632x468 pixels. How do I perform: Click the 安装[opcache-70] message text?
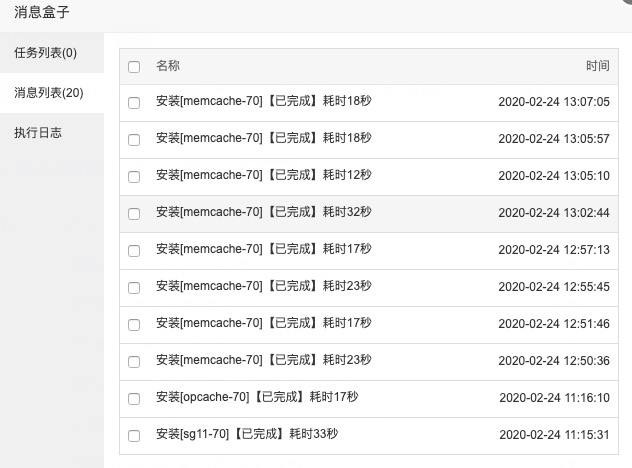tap(257, 398)
